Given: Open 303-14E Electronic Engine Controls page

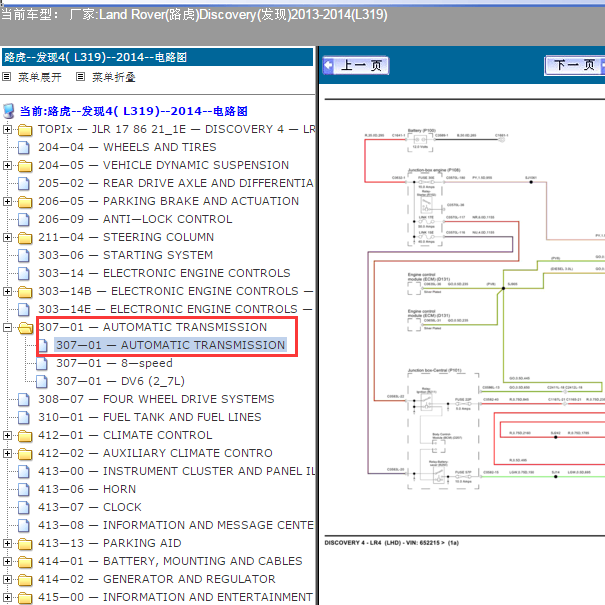Looking at the screenshot, I should pyautogui.click(x=175, y=309).
